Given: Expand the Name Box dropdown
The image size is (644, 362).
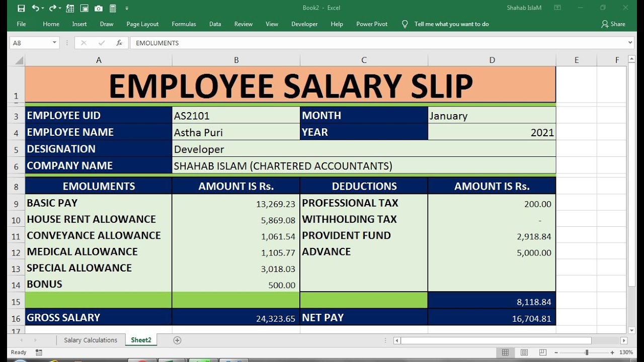Looking at the screenshot, I should coord(54,43).
